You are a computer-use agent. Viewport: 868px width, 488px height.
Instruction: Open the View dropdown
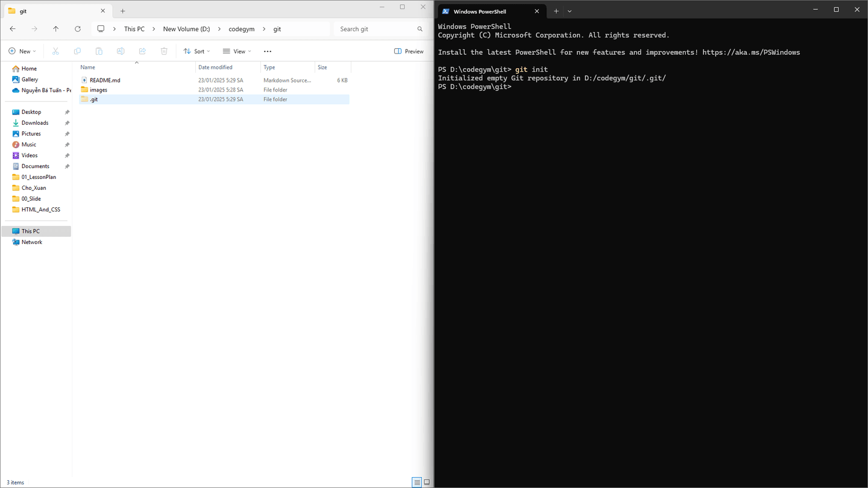[237, 51]
